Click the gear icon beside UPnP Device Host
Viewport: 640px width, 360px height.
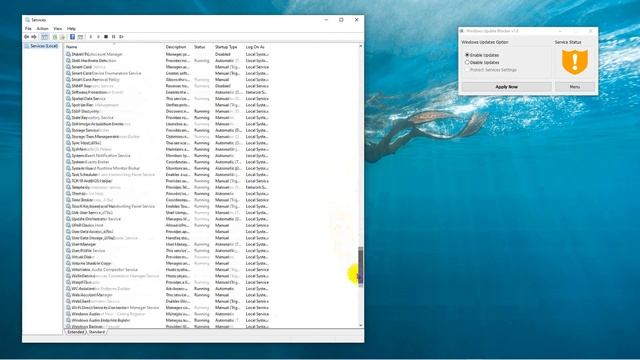click(x=68, y=225)
